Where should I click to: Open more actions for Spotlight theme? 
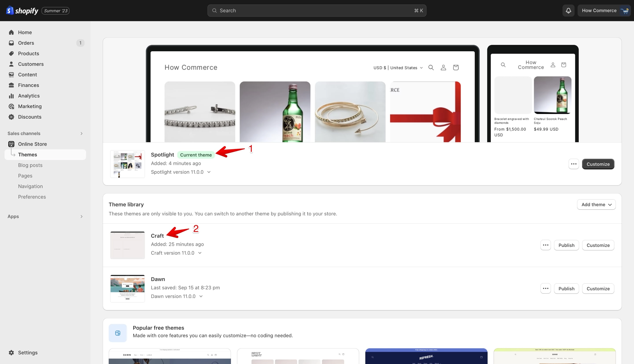click(x=573, y=164)
